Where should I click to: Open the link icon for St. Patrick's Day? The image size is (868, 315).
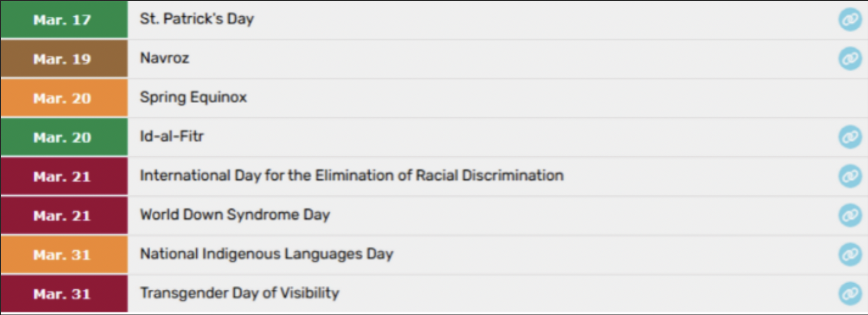849,20
